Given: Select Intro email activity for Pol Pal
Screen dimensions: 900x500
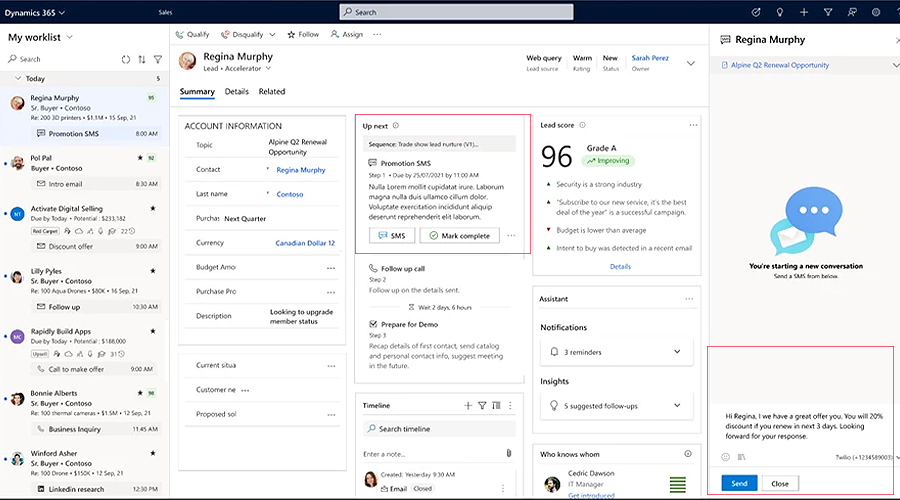Looking at the screenshot, I should [96, 184].
